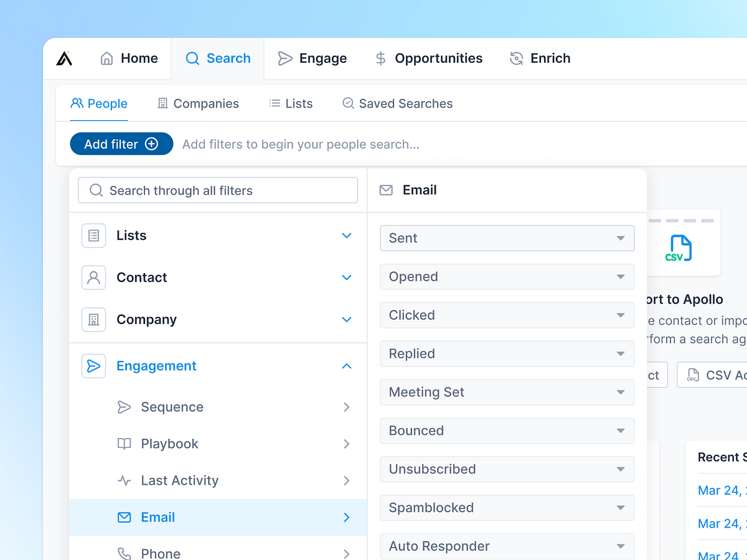Expand the Lists filter chevron

347,236
